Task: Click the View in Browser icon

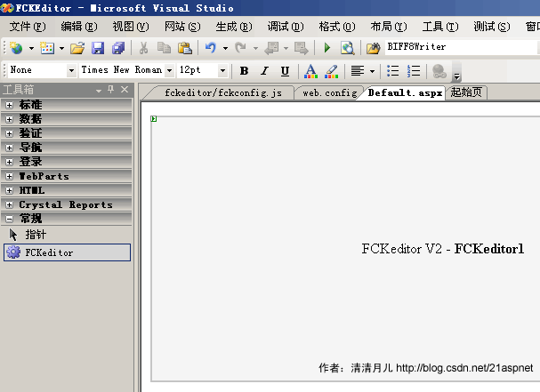Action: click(x=347, y=48)
